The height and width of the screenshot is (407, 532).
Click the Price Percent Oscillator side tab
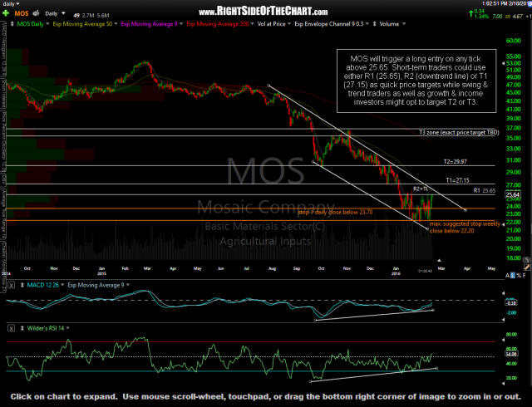point(3,142)
